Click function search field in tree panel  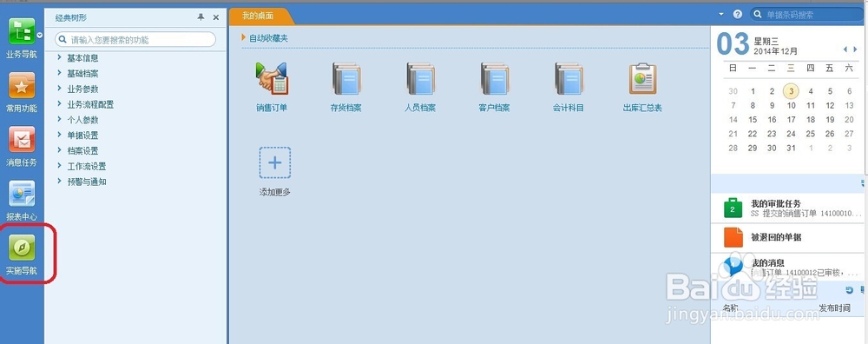[x=135, y=40]
